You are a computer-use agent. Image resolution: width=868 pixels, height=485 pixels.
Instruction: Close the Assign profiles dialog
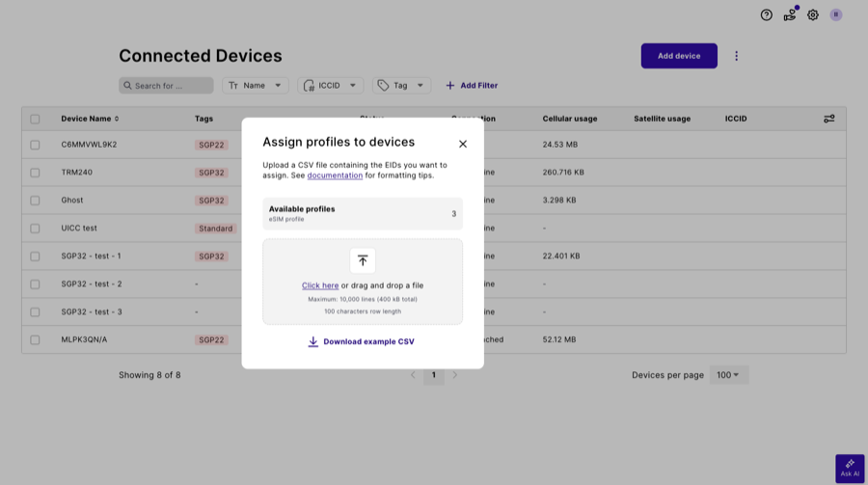(x=463, y=144)
